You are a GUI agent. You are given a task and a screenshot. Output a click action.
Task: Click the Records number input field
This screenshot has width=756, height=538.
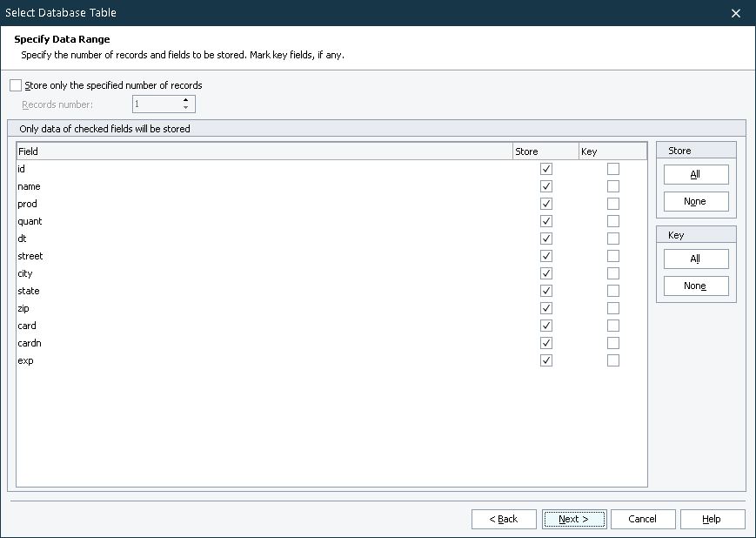[x=155, y=104]
